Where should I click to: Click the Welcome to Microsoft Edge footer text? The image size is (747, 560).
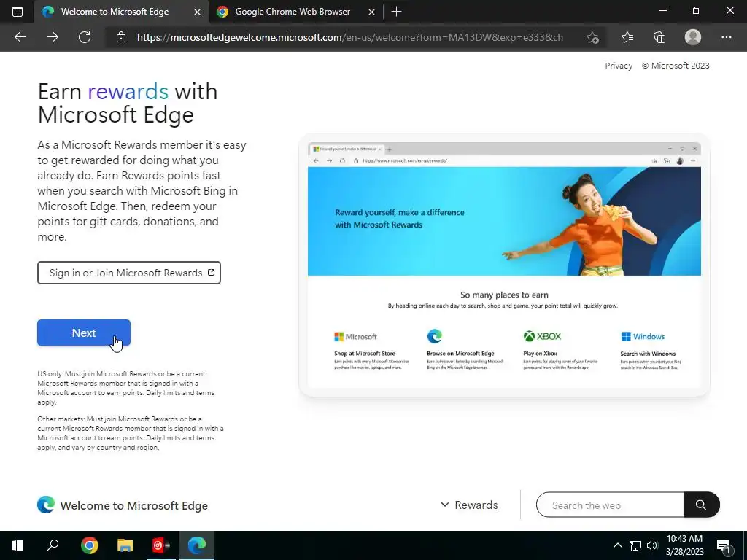[x=134, y=505]
